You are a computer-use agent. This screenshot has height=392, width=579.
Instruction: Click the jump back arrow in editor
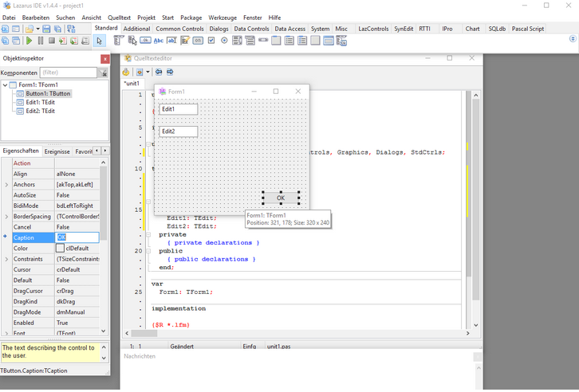[158, 72]
